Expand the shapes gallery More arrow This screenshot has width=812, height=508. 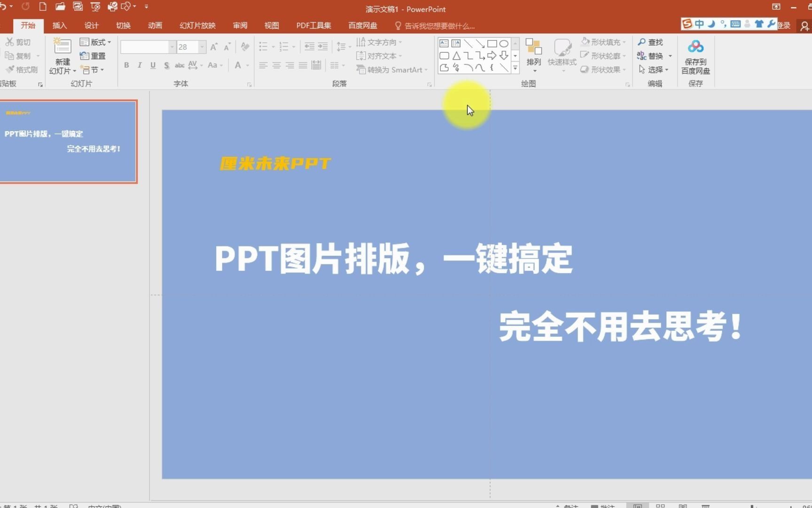pos(515,68)
